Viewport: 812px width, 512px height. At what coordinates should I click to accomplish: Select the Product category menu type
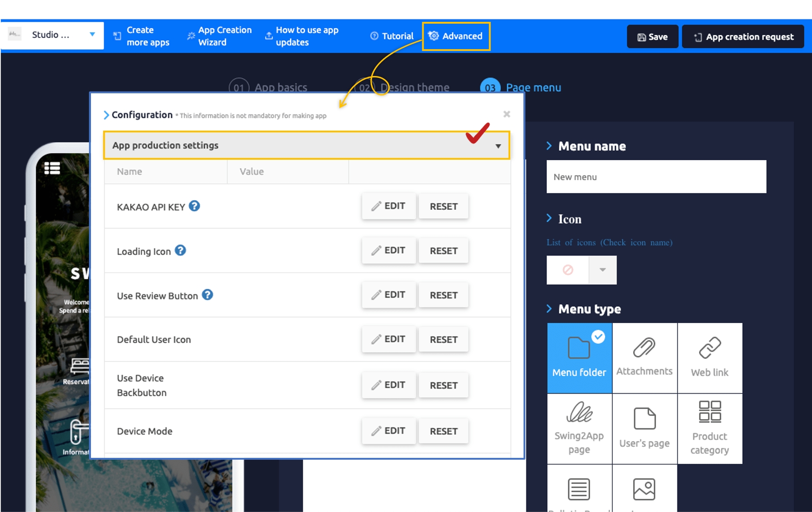(x=709, y=428)
